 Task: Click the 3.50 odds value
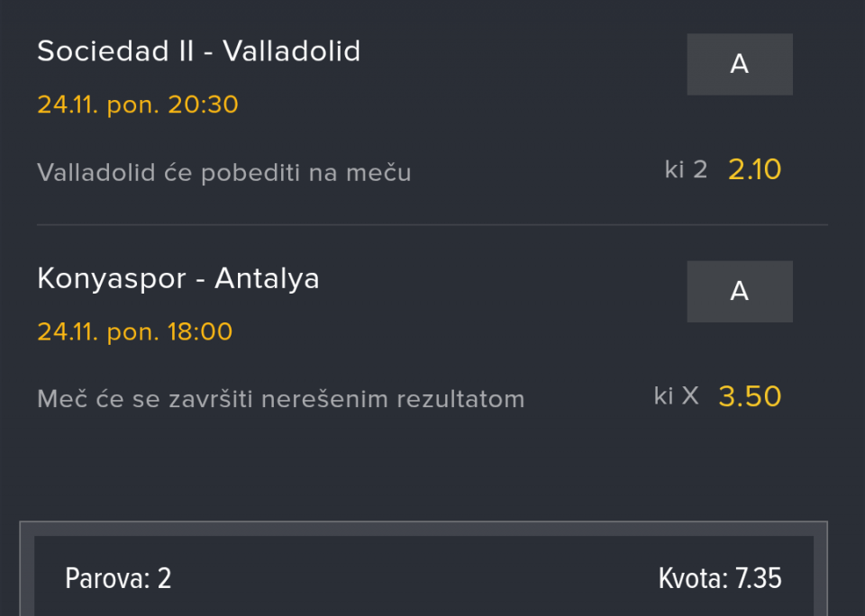[x=750, y=396]
